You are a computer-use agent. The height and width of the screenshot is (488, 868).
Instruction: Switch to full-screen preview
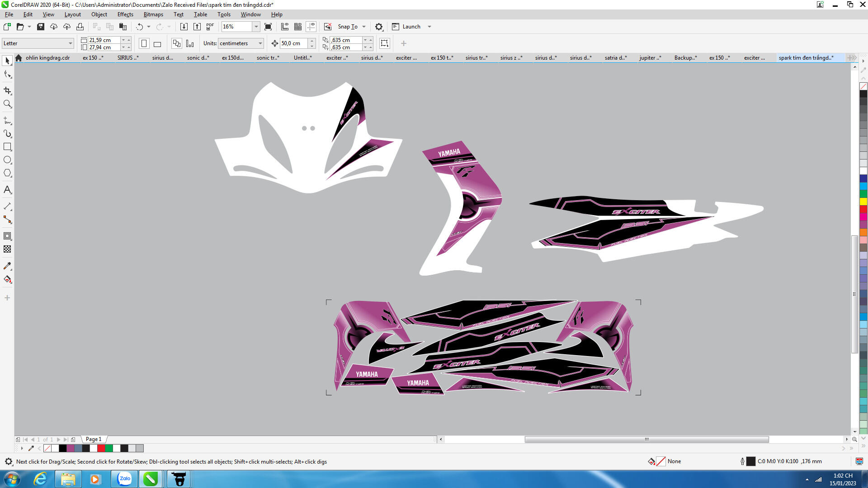[x=268, y=27]
